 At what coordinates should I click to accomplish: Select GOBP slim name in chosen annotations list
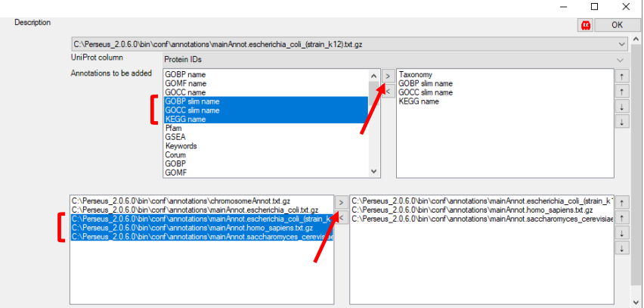(x=426, y=84)
